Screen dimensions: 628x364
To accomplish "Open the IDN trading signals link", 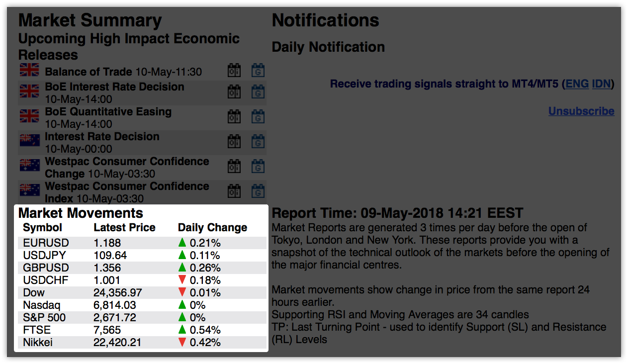I will tap(601, 84).
